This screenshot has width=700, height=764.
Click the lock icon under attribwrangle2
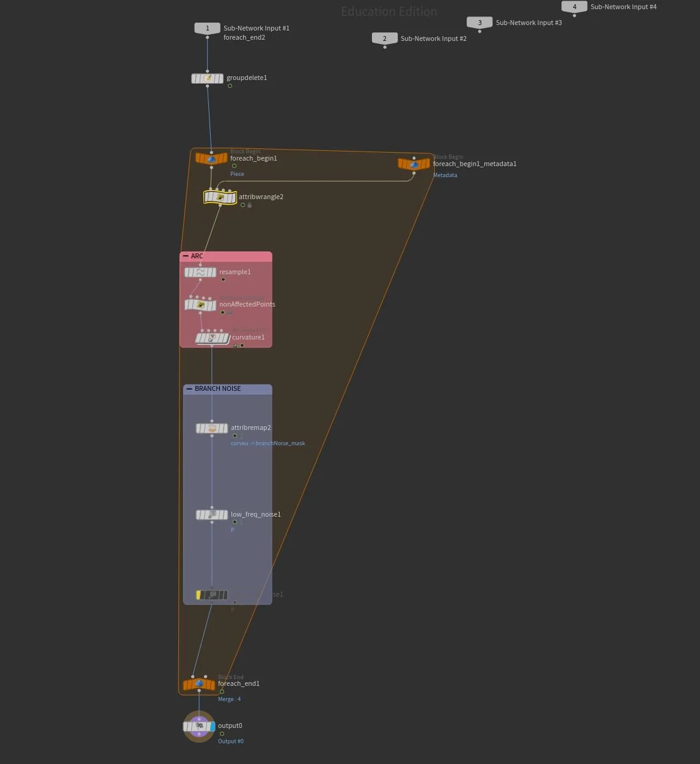click(249, 205)
